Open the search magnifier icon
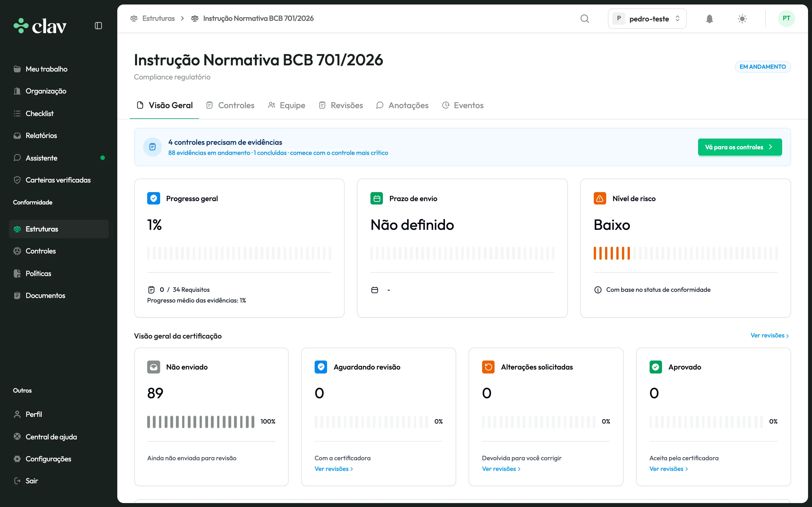Screen dimensions: 812x507 584,18
